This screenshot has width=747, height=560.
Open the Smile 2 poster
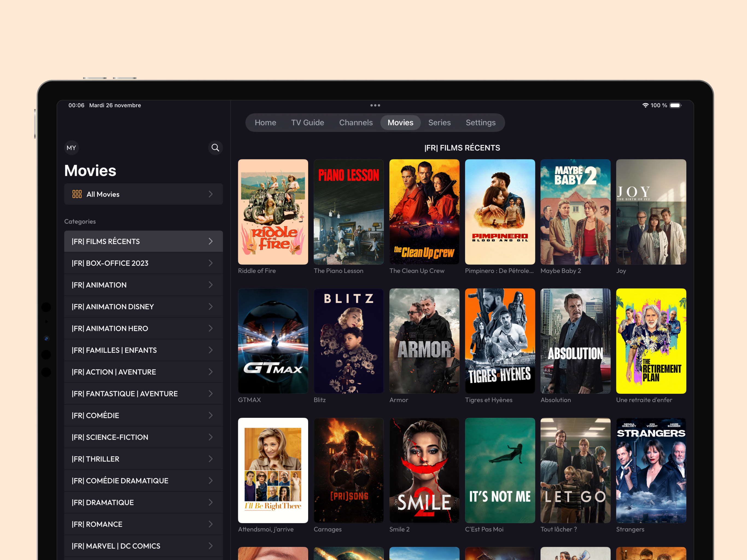pos(424,471)
